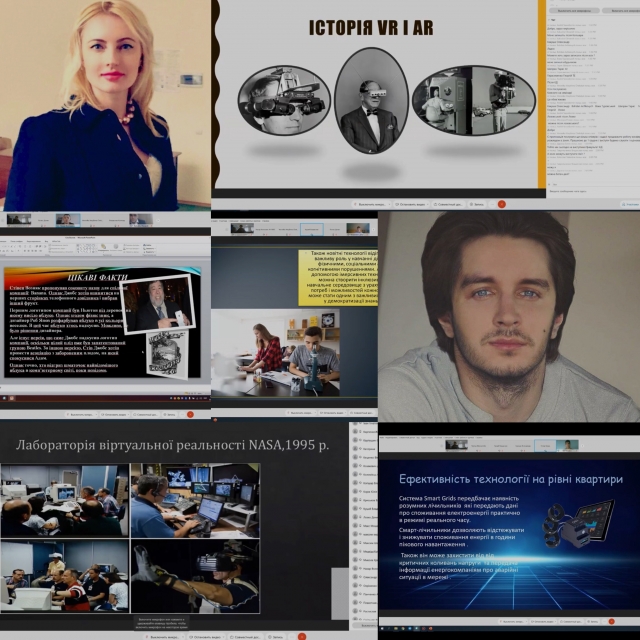Mute microphone in the ІСТОРІЯ VR I AR meeting
Viewport: 640px width, 640px height.
coord(369,204)
